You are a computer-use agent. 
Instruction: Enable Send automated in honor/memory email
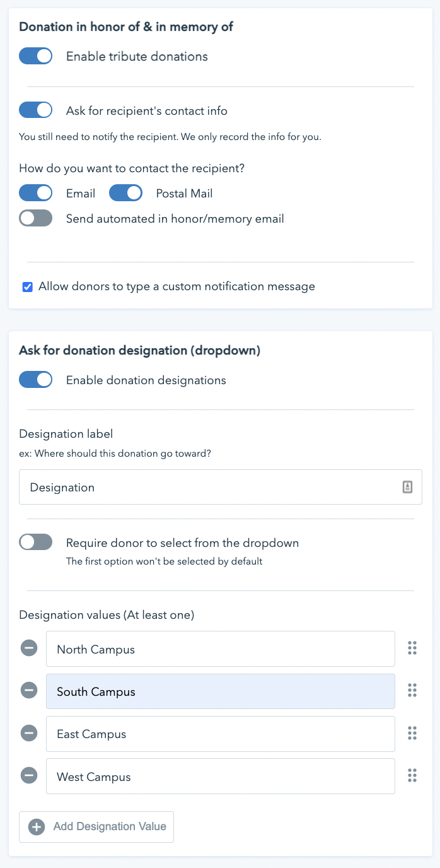pos(35,218)
